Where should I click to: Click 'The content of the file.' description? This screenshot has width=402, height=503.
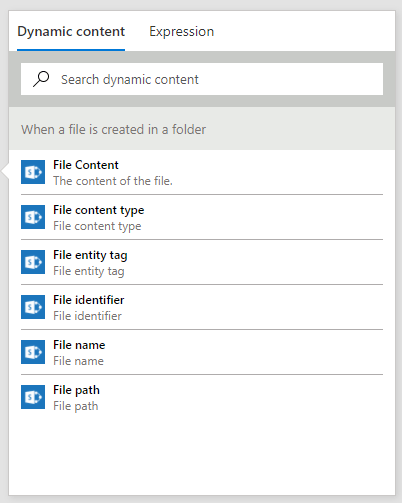[113, 181]
